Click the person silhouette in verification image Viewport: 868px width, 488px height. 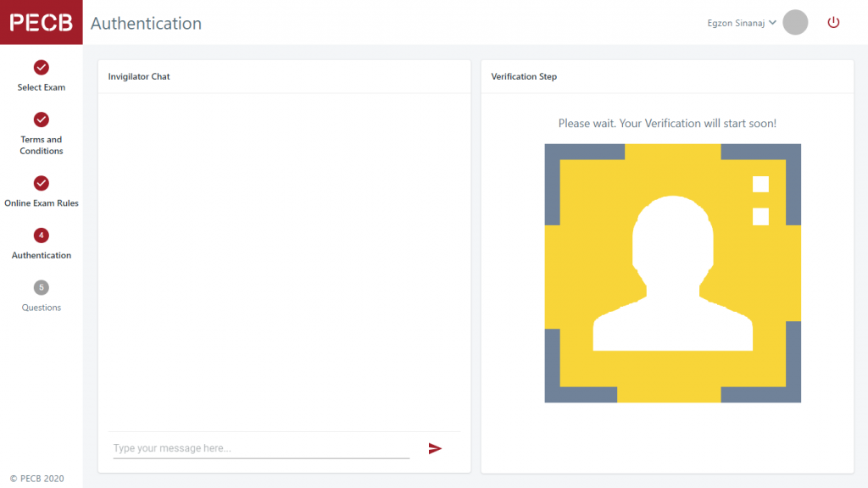click(672, 273)
